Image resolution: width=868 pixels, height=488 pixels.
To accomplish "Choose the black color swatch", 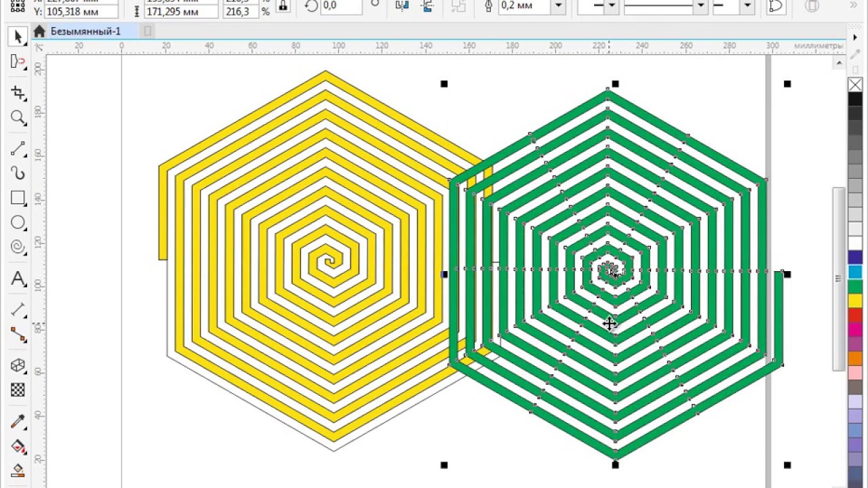I will click(x=855, y=99).
